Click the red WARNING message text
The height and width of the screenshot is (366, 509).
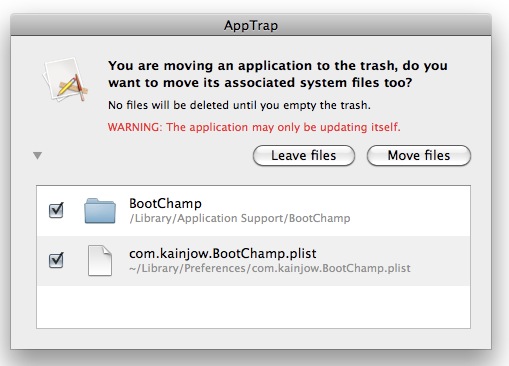pos(254,127)
